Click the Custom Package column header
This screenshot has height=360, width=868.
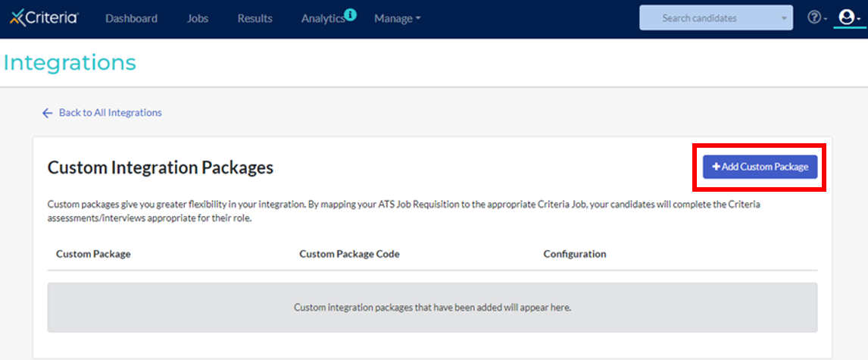coord(93,254)
